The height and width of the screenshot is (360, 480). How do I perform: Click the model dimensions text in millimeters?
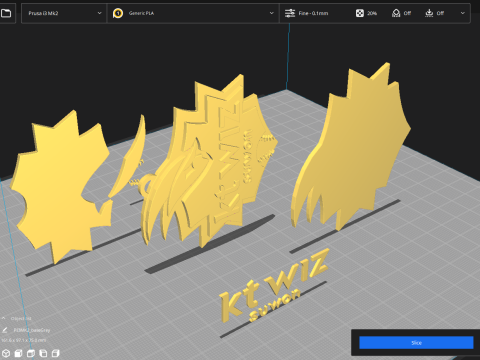tap(24, 340)
